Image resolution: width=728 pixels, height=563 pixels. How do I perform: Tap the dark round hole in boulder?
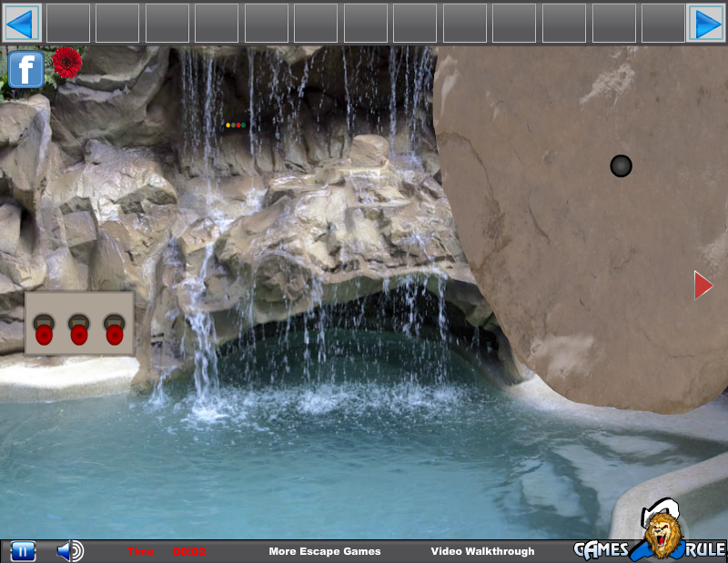621,166
